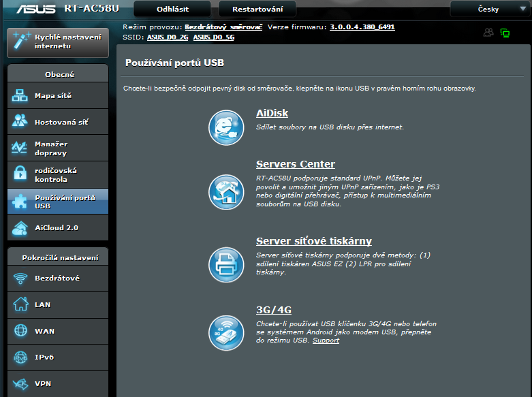Screen dimensions: 532x397
Task: Open the firmware version link 3.0.0.4.380_6491
Action: click(x=362, y=27)
